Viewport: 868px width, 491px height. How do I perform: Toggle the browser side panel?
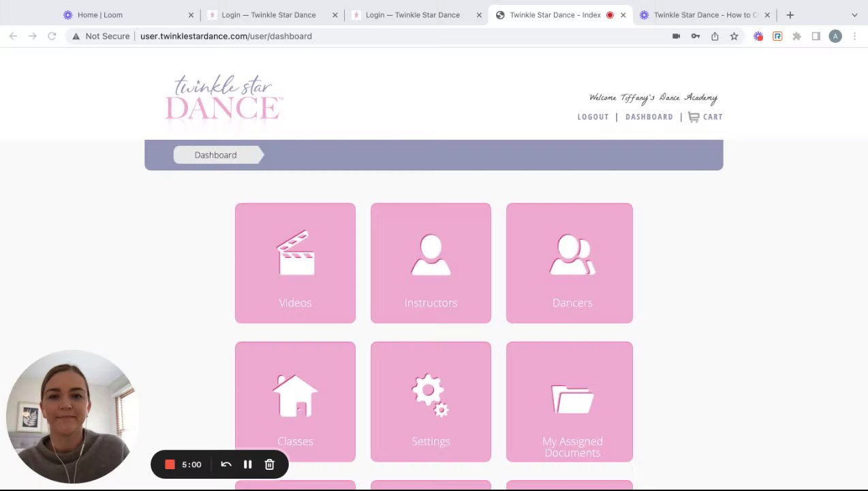pyautogui.click(x=816, y=36)
